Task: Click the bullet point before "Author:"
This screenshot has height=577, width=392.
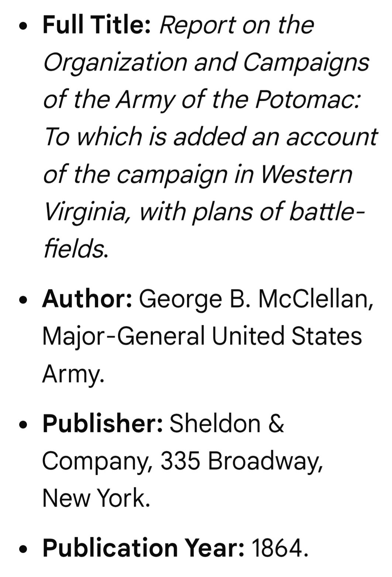Action: 24,299
